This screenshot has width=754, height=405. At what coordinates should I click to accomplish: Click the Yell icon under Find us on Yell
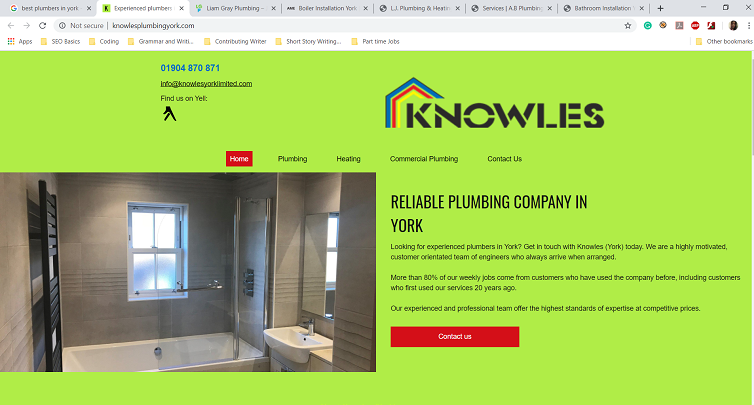169,114
